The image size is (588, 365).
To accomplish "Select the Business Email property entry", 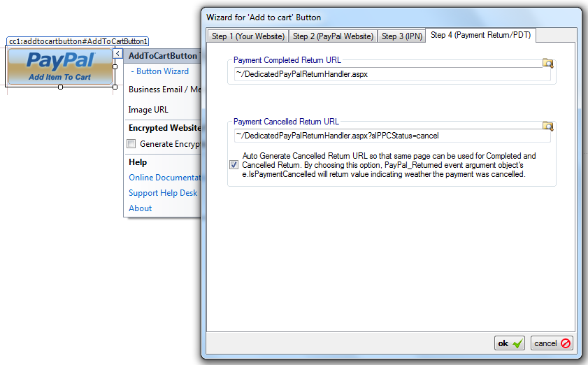I will click(164, 90).
